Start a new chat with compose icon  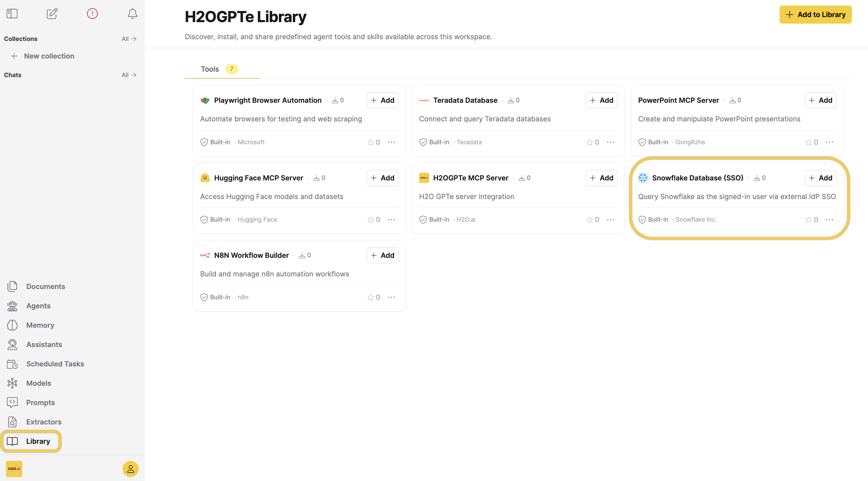tap(52, 14)
